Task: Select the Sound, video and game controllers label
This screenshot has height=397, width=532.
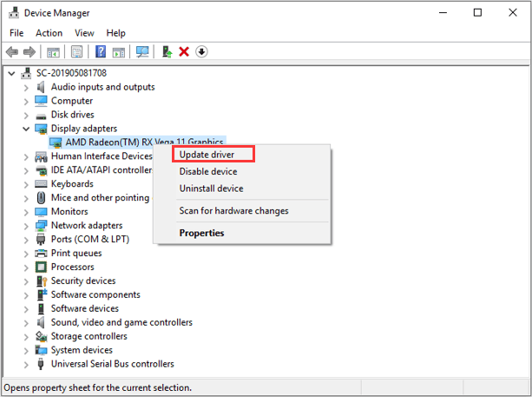Action: (x=122, y=322)
